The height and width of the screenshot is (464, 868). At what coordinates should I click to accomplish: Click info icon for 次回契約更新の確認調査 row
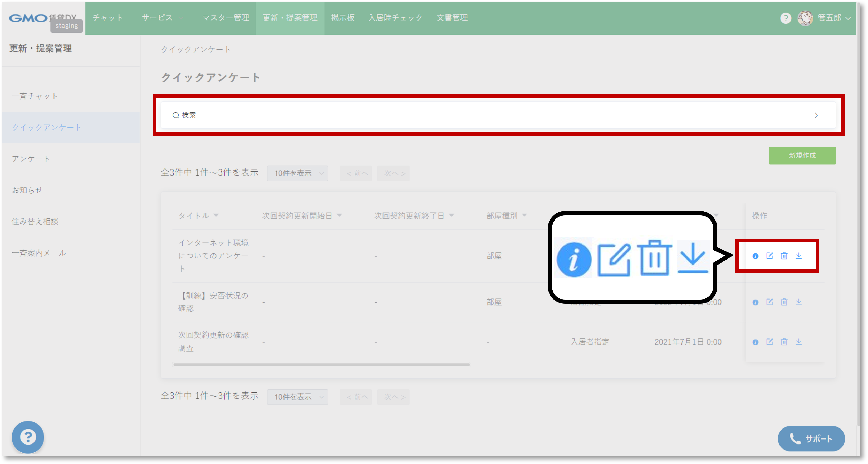coord(755,342)
